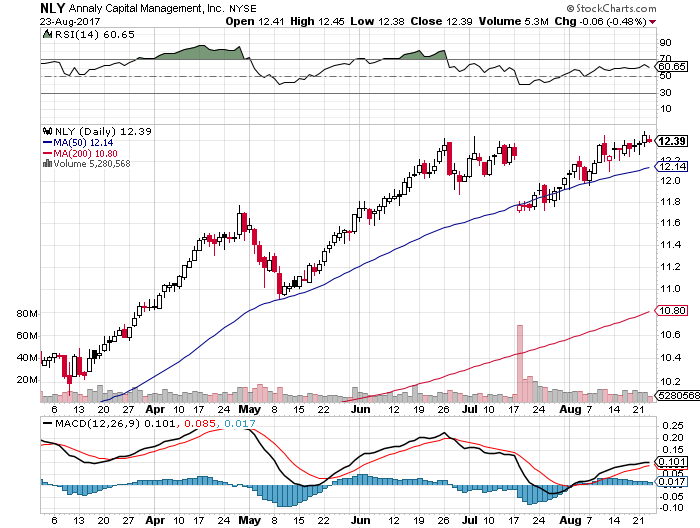The image size is (700, 528).
Task: Click the 0.101 MACD value axis tag
Action: 672,461
